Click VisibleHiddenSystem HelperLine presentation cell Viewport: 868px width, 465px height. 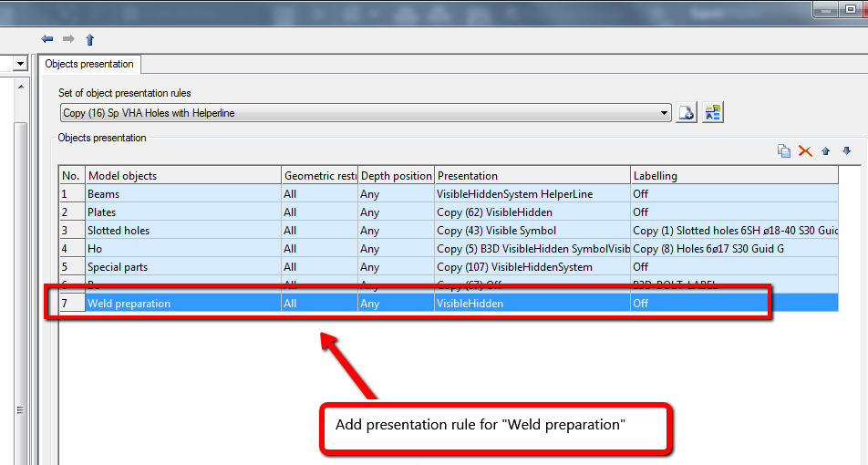(532, 193)
